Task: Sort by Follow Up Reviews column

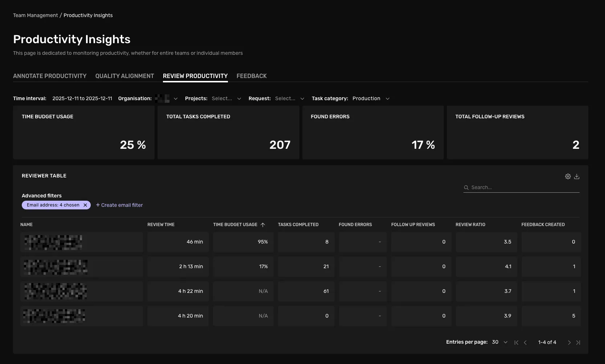Action: tap(413, 225)
